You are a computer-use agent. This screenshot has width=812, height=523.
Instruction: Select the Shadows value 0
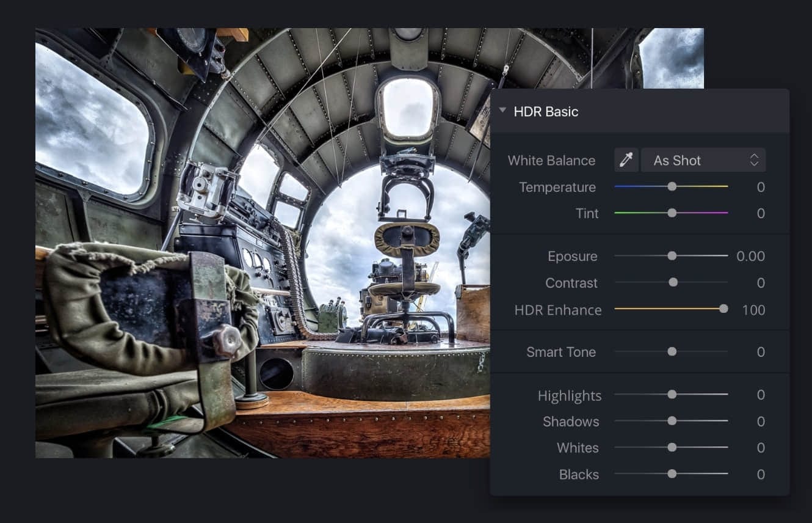761,422
